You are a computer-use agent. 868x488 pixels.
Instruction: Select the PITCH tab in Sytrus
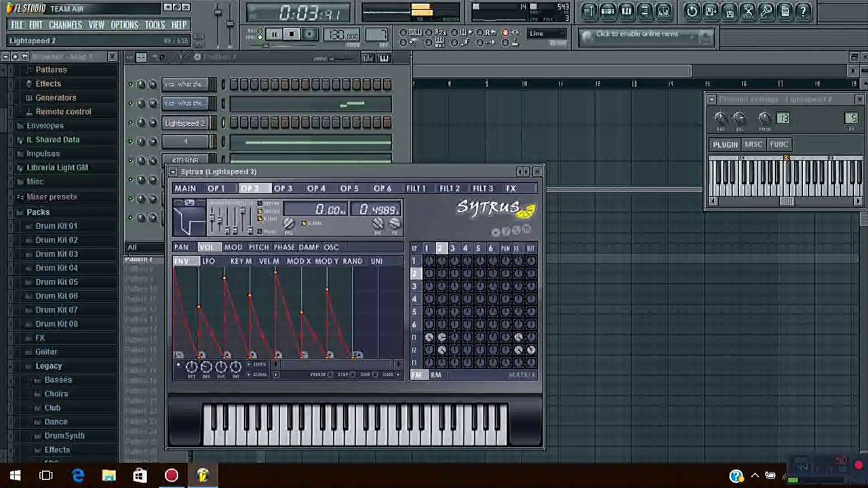(x=258, y=247)
